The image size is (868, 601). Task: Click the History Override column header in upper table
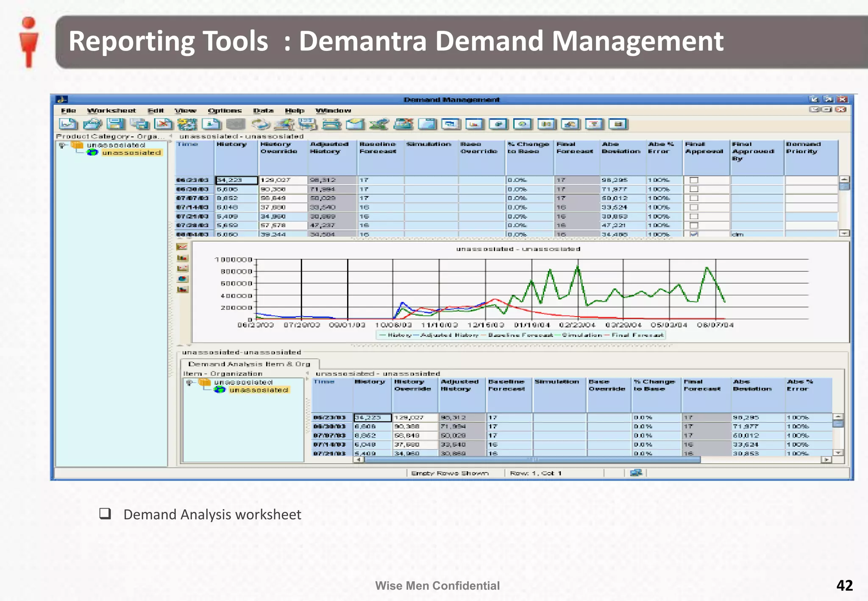pos(283,158)
